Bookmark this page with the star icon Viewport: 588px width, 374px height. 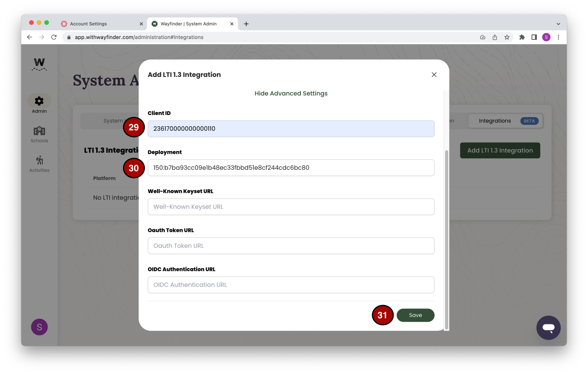(507, 37)
